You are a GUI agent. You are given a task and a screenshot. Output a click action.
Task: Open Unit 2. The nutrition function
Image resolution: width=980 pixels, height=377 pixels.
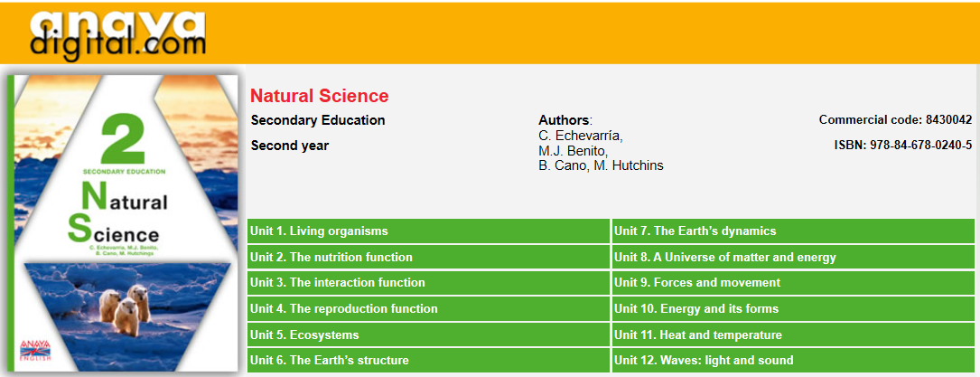[x=428, y=257]
